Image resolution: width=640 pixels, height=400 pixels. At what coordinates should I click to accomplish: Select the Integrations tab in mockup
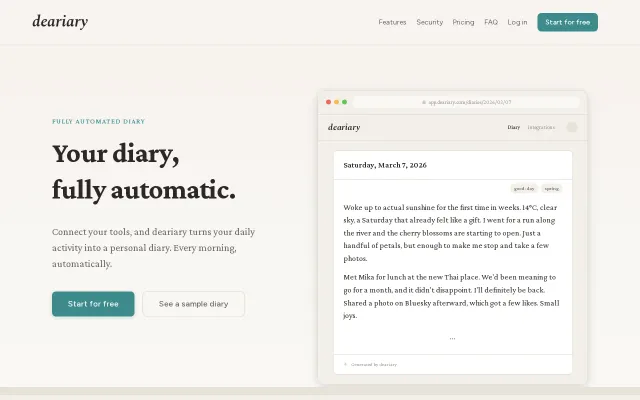click(x=541, y=127)
